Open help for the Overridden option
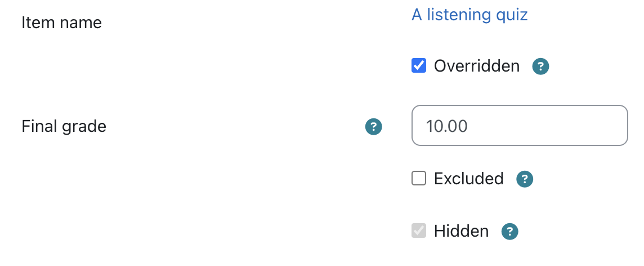This screenshot has height=266, width=644. click(540, 66)
